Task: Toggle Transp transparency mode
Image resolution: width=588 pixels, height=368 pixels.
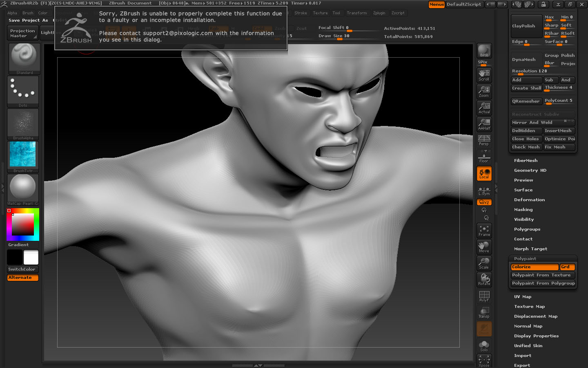Action: (x=484, y=312)
